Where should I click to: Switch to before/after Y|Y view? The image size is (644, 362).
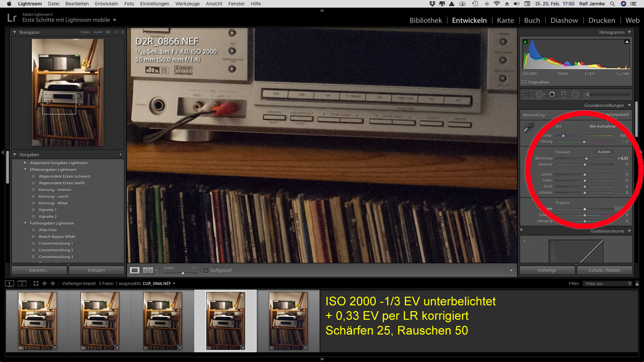pyautogui.click(x=148, y=270)
